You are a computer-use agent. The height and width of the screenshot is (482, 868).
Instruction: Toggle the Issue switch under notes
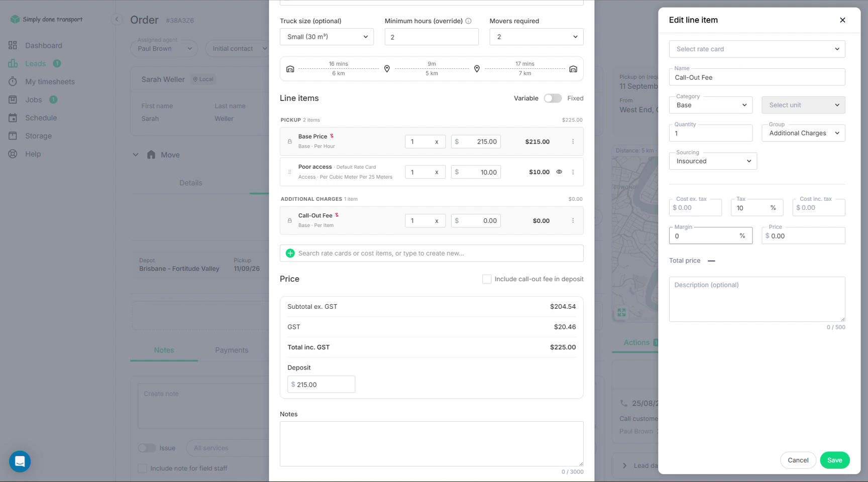point(147,448)
